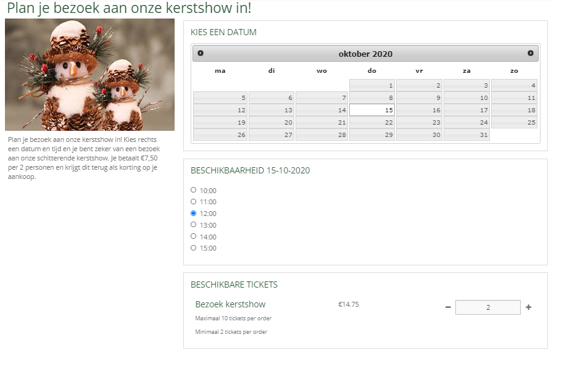Decrease ticket quantity with minus icon
The image size is (588, 374).
click(x=448, y=307)
